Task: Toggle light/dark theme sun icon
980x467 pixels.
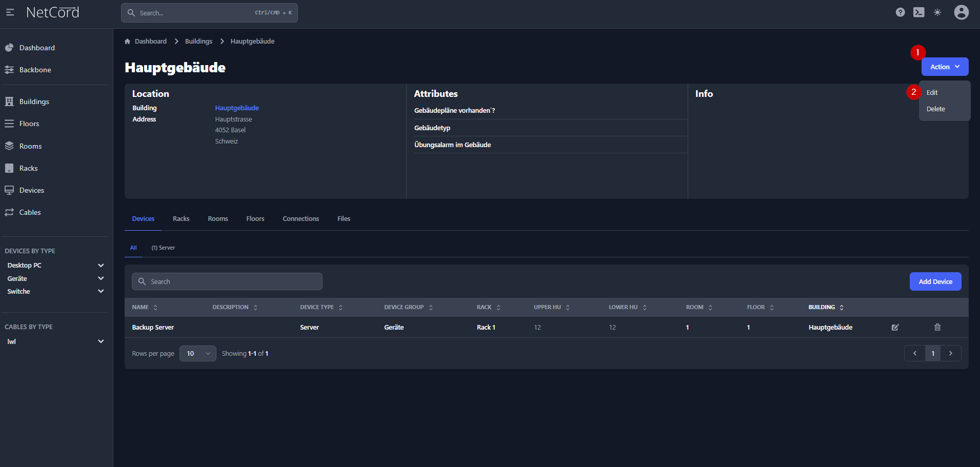Action: [x=937, y=12]
